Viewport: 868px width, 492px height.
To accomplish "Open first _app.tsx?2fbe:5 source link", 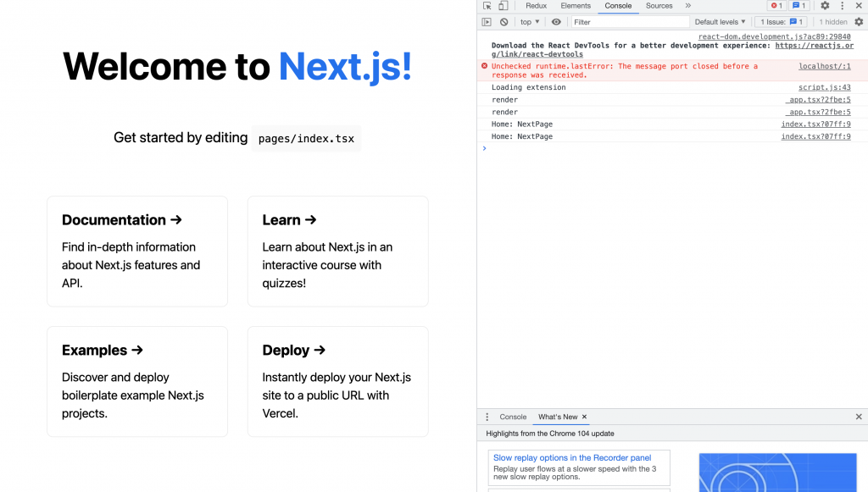I will click(x=818, y=100).
